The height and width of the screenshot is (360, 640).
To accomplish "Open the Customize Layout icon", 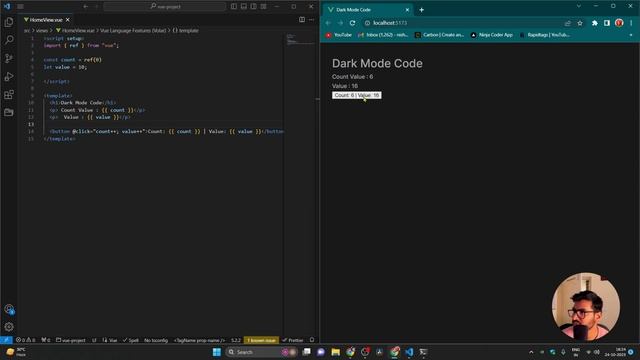I will pos(264,7).
